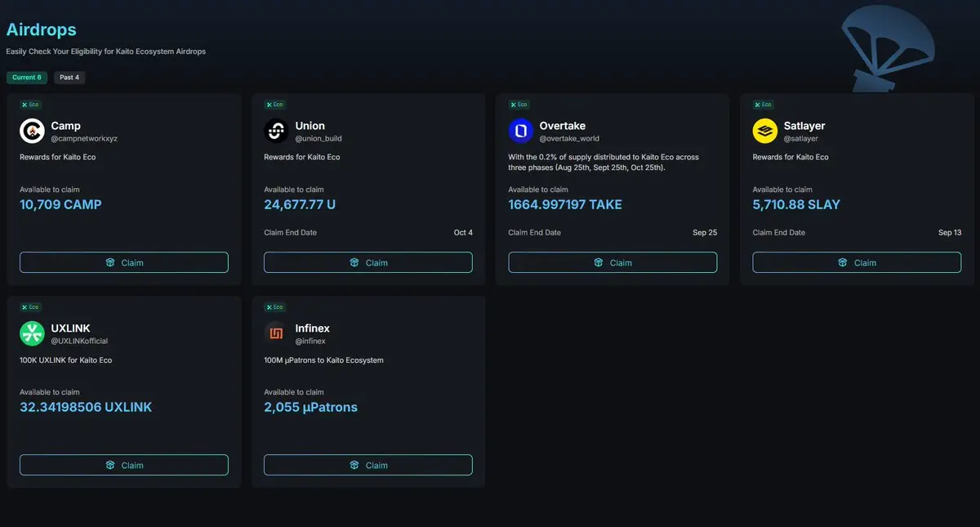The height and width of the screenshot is (527, 980).
Task: Open the @satlayer handle
Action: [801, 139]
